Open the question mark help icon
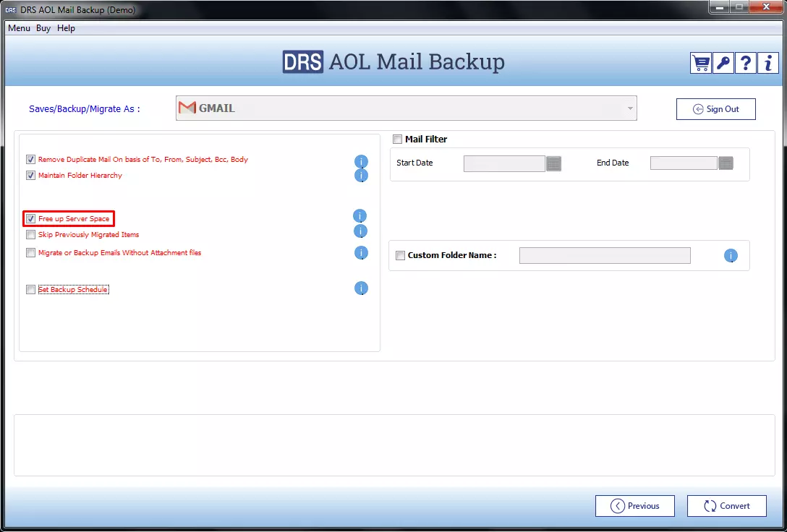 (746, 63)
